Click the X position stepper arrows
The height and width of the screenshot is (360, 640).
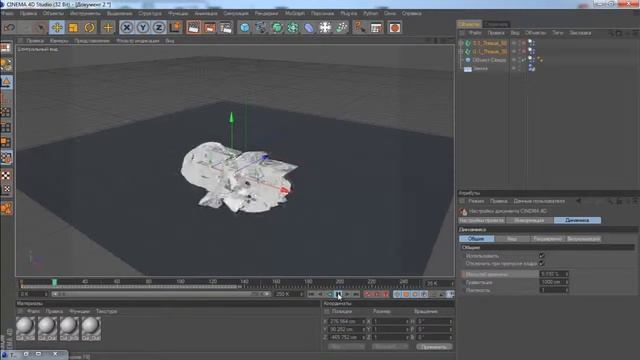363,321
